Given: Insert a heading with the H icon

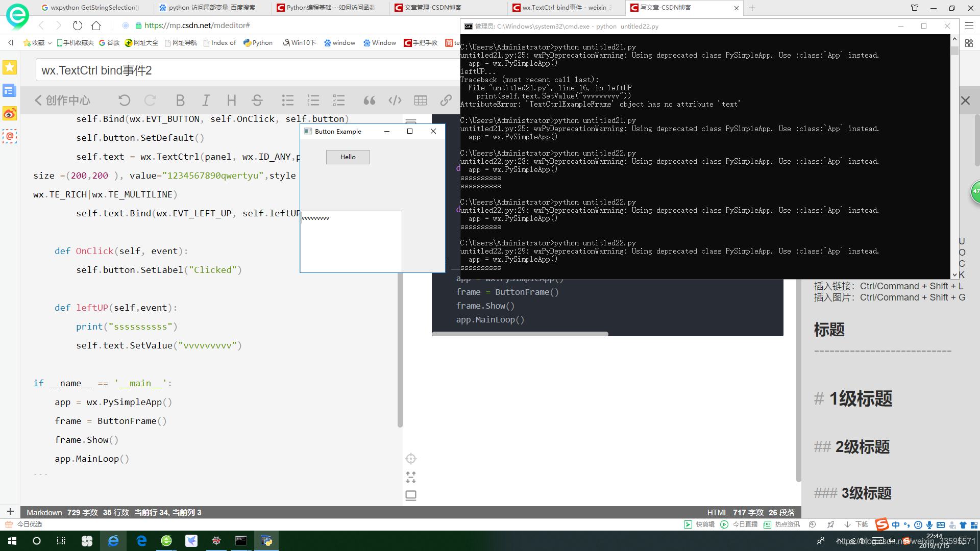Looking at the screenshot, I should click(x=231, y=101).
